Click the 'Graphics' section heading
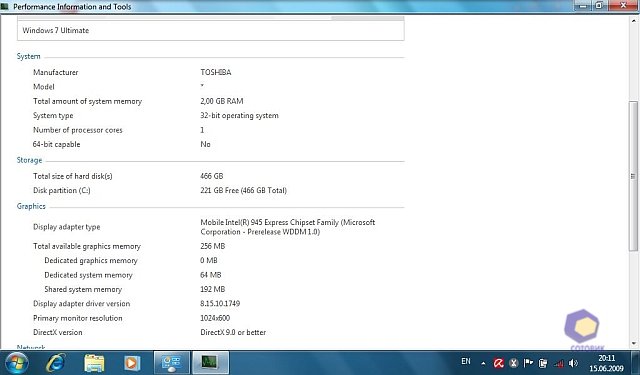Screen dimensions: 640x375 click(x=31, y=206)
